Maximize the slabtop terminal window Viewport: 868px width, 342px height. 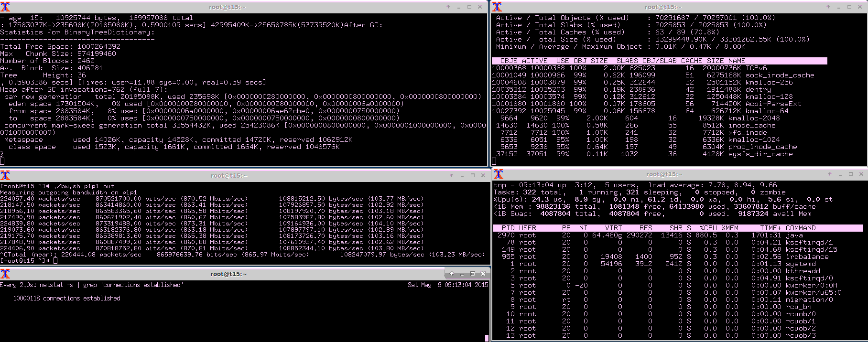coord(849,7)
